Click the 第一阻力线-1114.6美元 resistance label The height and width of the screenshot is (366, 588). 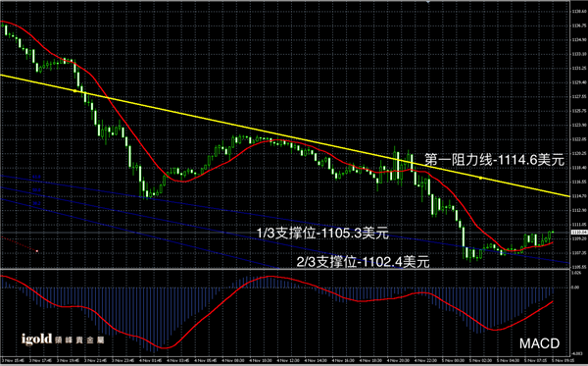(494, 160)
